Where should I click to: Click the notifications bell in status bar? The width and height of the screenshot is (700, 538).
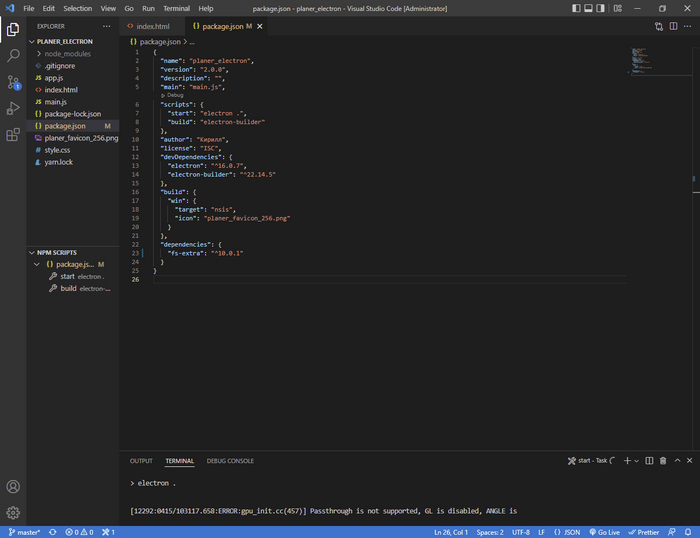coord(688,532)
